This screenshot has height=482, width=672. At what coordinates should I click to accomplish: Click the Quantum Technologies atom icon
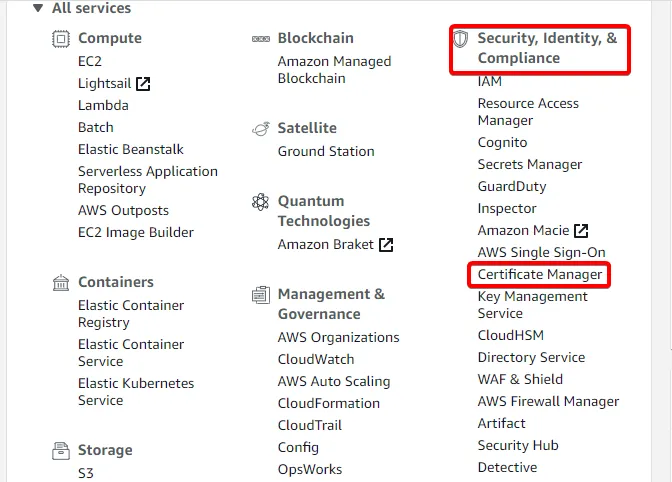tap(260, 202)
